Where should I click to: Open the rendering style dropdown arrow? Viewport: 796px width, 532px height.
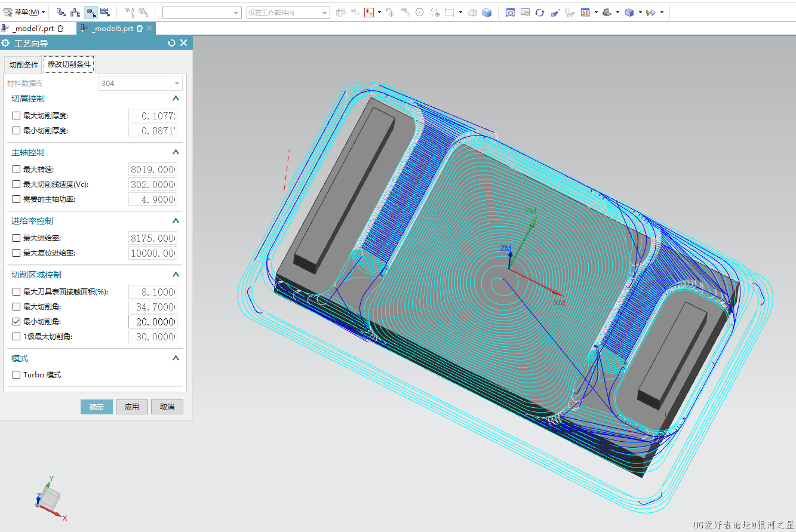click(640, 12)
